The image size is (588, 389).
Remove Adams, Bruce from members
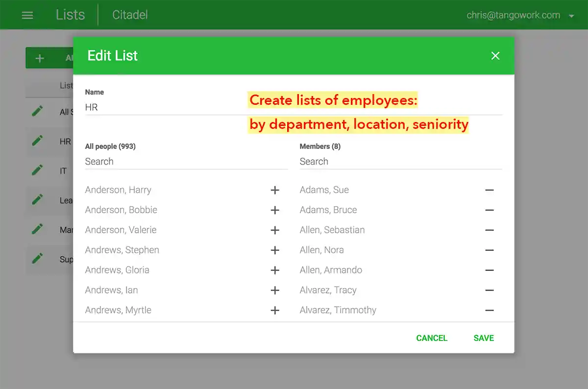tap(489, 210)
